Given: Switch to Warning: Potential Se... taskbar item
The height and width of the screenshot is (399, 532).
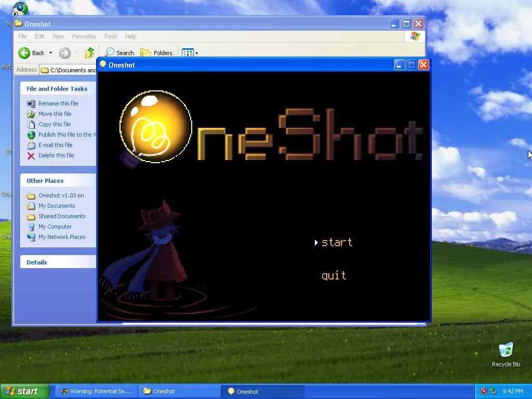Looking at the screenshot, I should click(x=96, y=391).
